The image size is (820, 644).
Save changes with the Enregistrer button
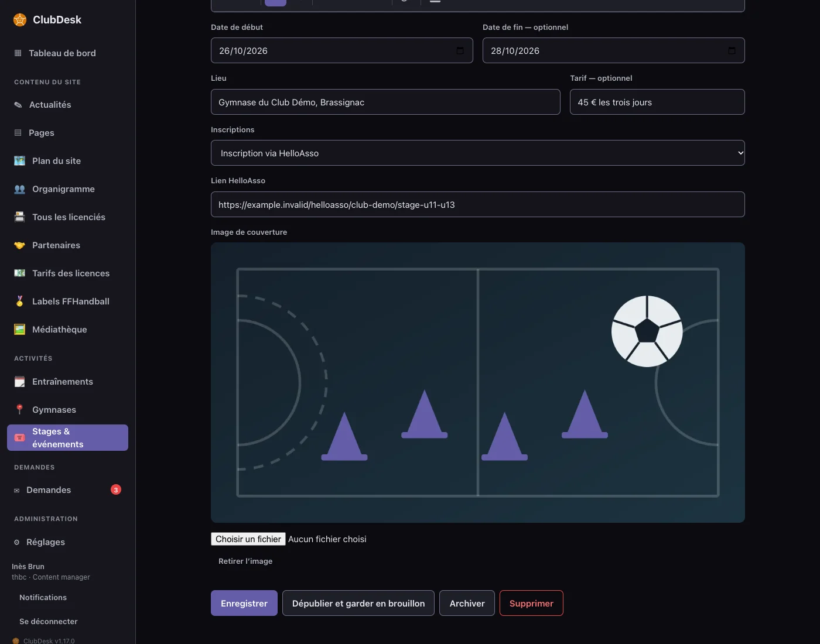click(244, 603)
